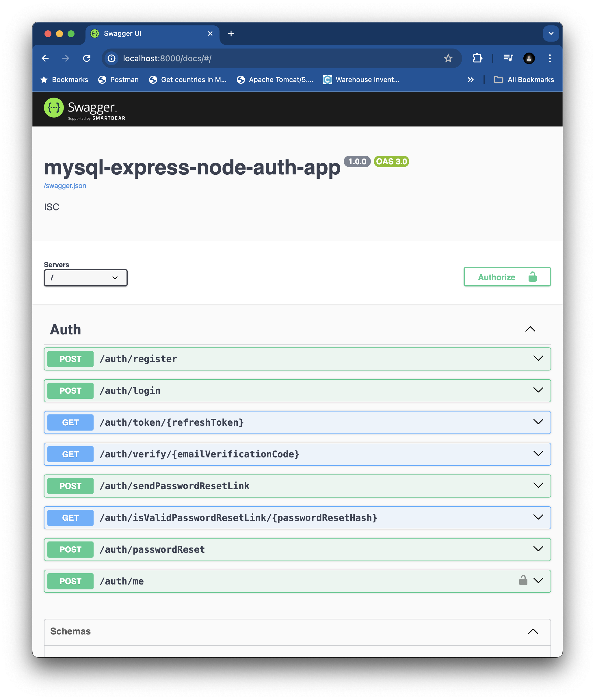Click the /auth/isValidPasswordResetLink/{passwordResetHash} path
This screenshot has height=700, width=595.
click(239, 517)
